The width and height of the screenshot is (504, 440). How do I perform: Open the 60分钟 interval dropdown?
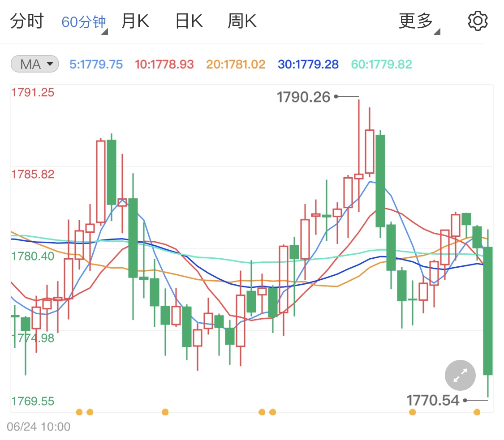pos(84,22)
